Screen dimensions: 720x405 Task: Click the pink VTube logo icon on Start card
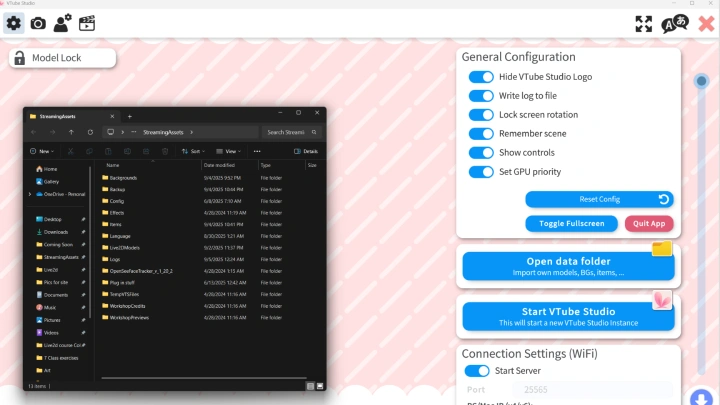click(x=662, y=300)
